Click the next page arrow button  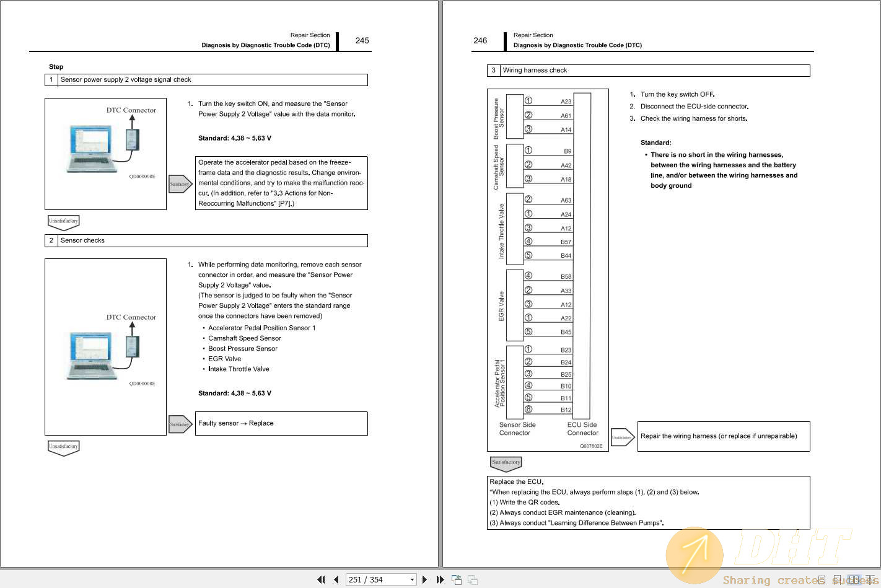(424, 579)
